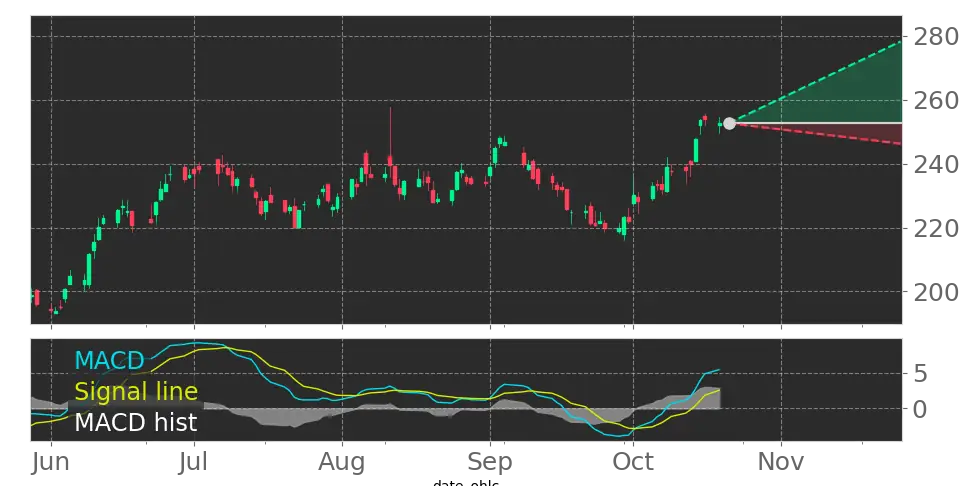Click the Aug date axis label
Viewport: 972px width, 486px height.
click(x=342, y=462)
